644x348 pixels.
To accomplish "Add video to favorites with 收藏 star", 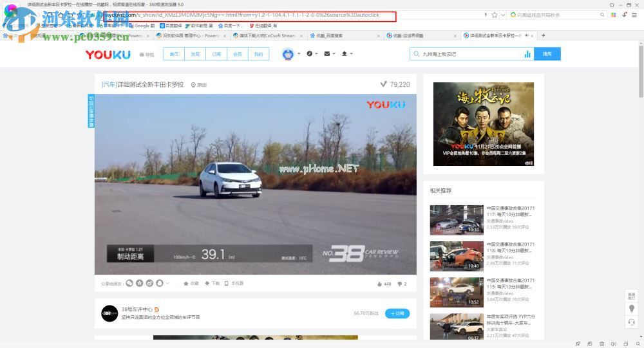I will [x=191, y=283].
